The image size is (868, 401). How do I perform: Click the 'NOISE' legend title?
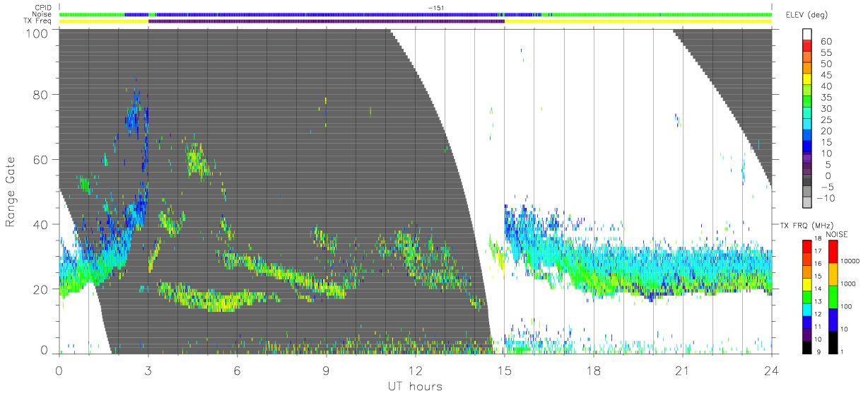tap(838, 233)
